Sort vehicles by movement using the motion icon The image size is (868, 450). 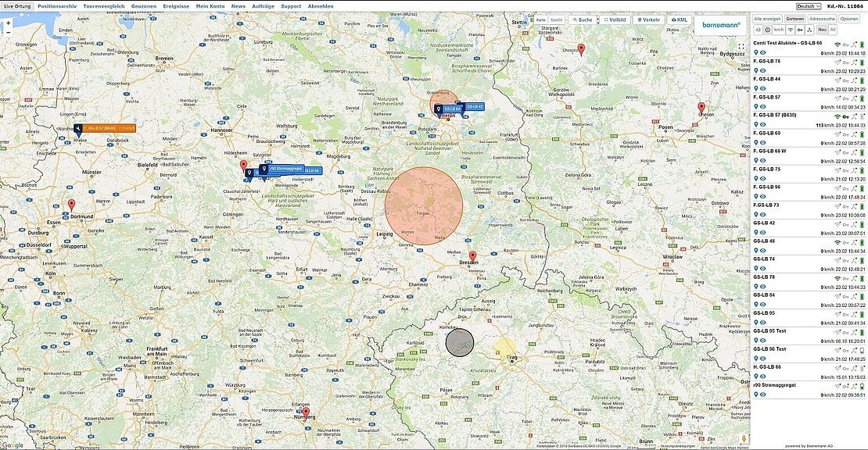tap(810, 30)
